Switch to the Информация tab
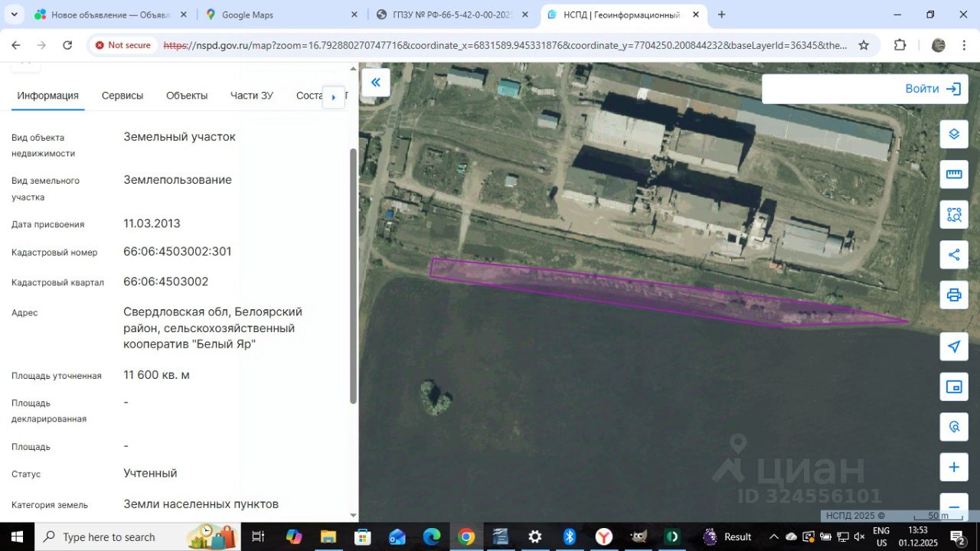This screenshot has height=551, width=980. tap(48, 96)
